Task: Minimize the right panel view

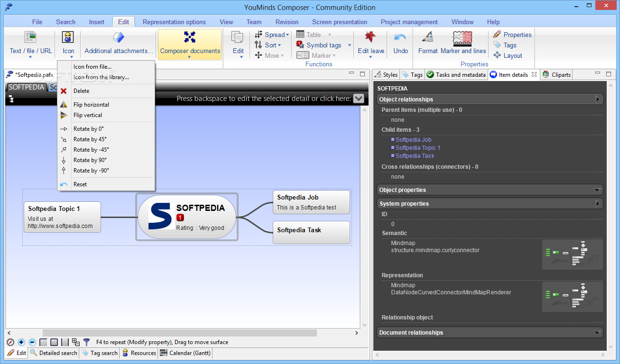Action: [x=598, y=73]
